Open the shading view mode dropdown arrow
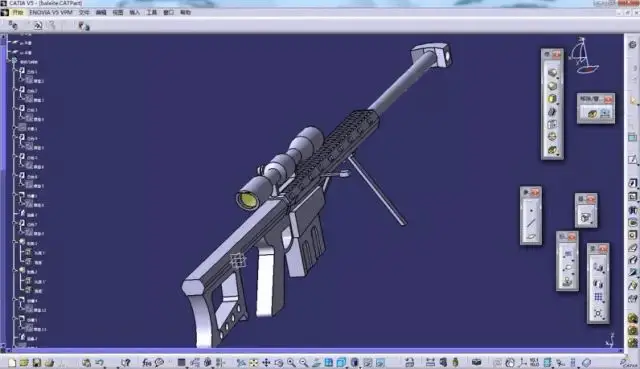 [x=359, y=366]
